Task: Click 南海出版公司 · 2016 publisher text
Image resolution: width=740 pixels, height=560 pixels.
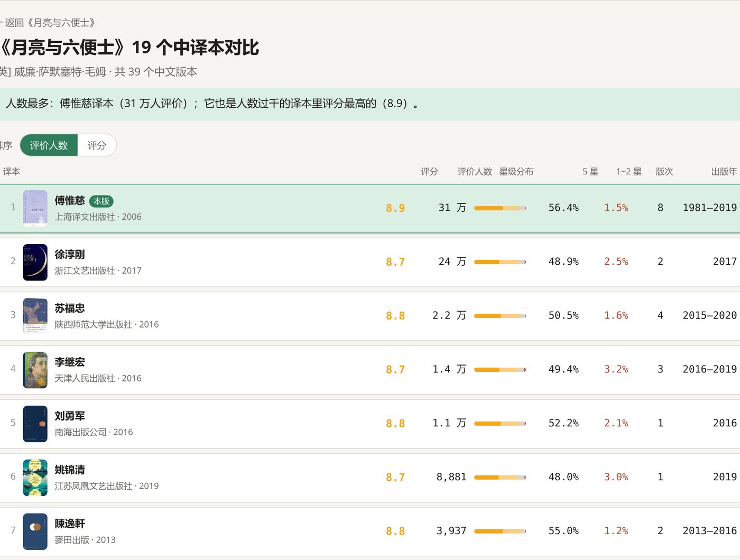Action: [94, 432]
